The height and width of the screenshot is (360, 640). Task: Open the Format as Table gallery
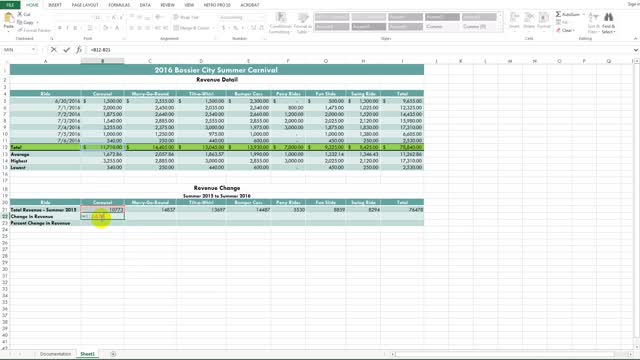point(302,23)
